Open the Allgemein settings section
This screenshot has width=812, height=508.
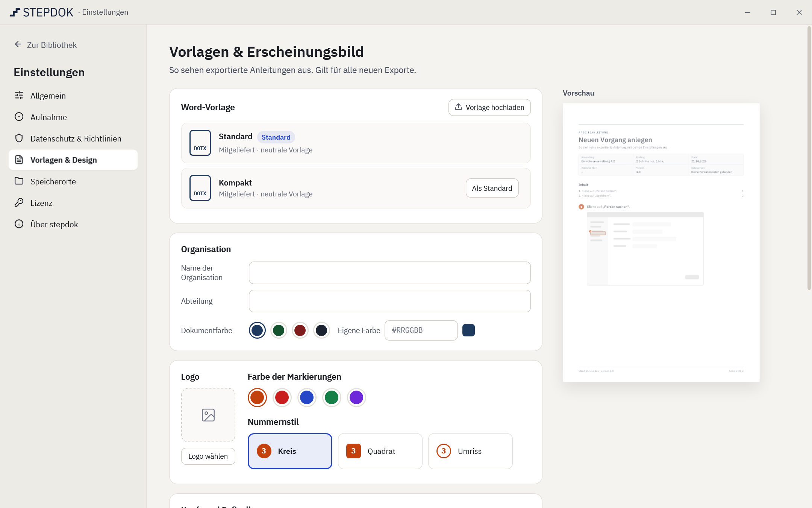[73, 96]
